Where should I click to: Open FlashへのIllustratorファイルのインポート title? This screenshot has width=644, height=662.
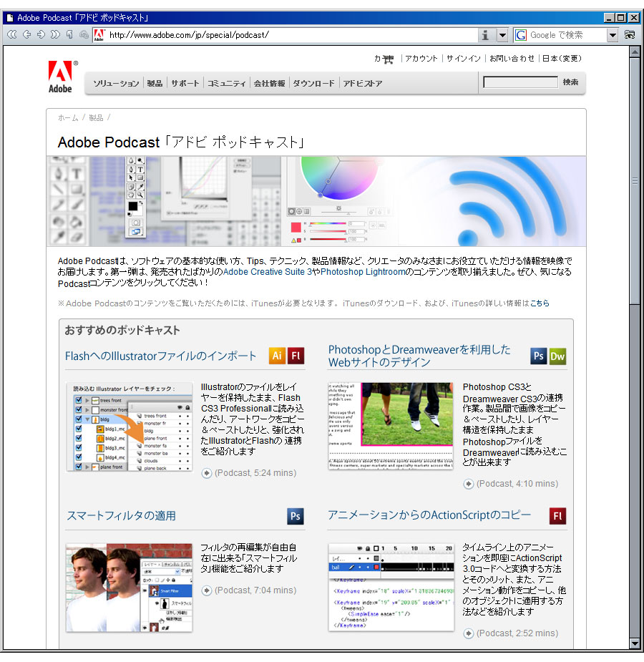pyautogui.click(x=160, y=356)
